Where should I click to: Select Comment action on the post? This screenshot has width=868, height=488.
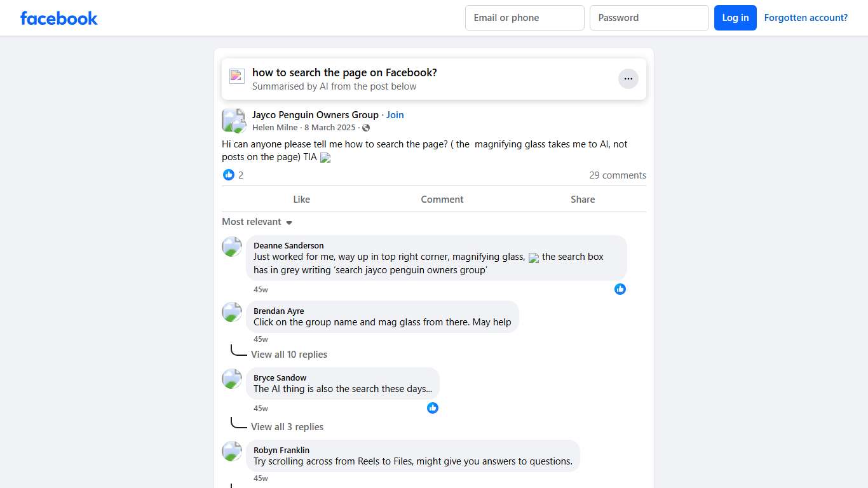[x=442, y=200]
